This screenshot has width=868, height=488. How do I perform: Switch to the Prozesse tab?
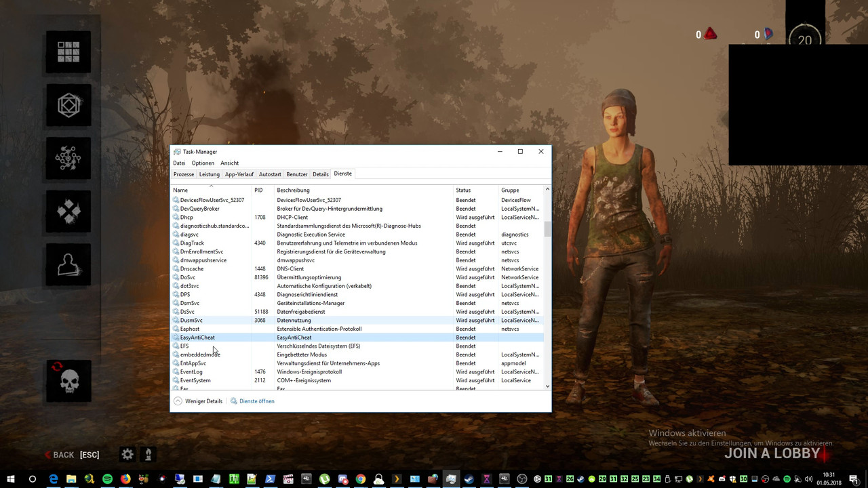(x=184, y=174)
